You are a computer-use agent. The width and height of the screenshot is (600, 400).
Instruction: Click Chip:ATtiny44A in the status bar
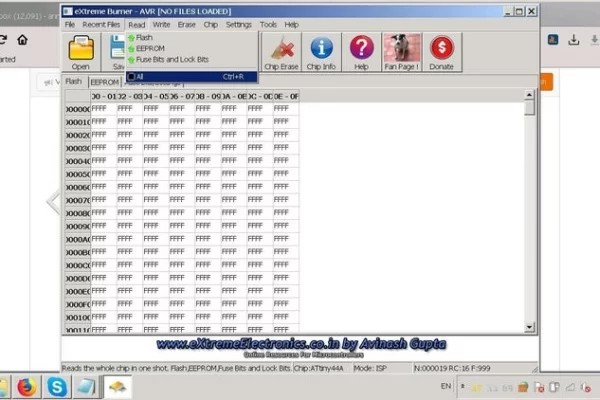tap(322, 368)
